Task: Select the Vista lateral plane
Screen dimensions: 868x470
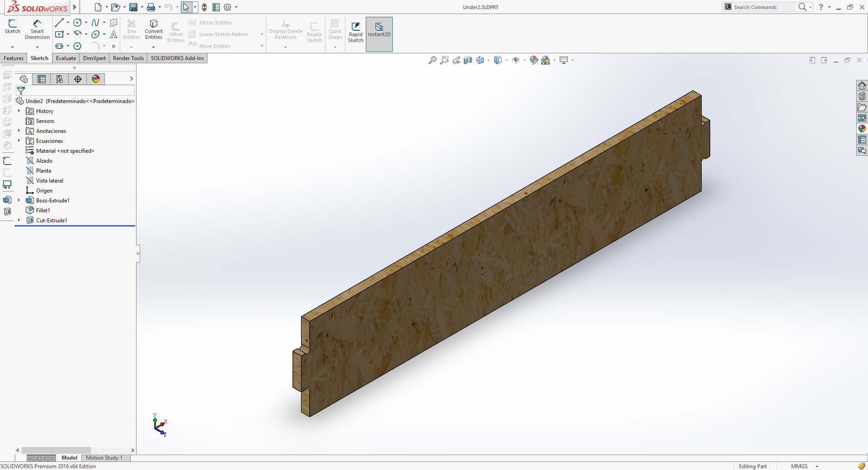Action: tap(50, 181)
